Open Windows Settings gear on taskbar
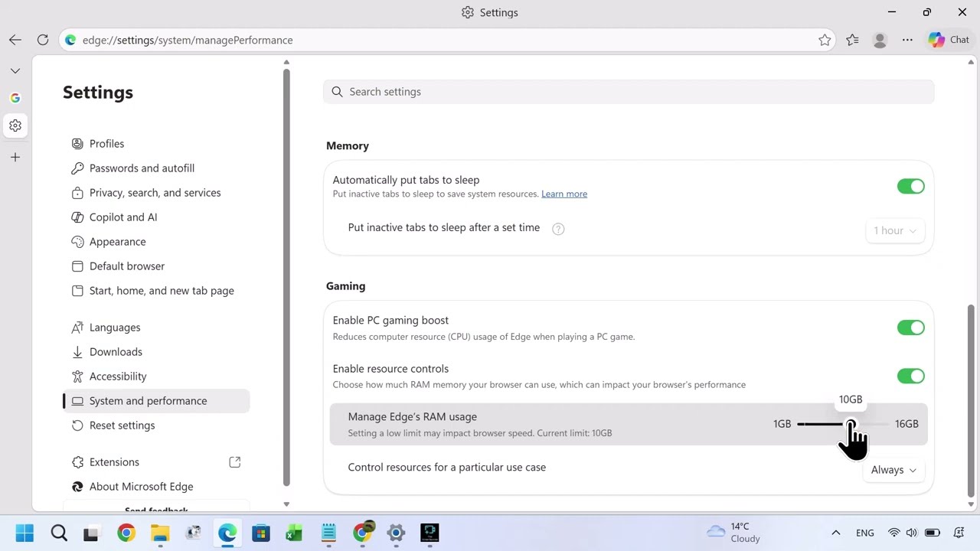 [396, 533]
